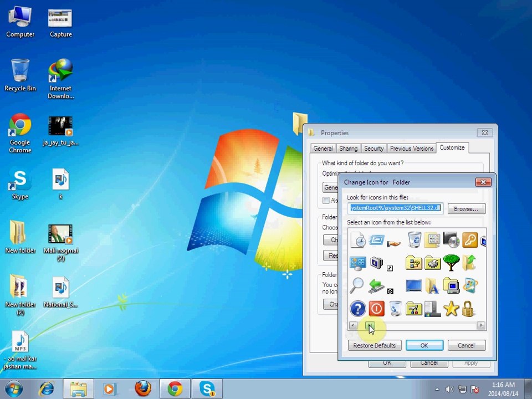Open the Windows Start button
Viewport: 532px width, 399px height.
[x=13, y=389]
